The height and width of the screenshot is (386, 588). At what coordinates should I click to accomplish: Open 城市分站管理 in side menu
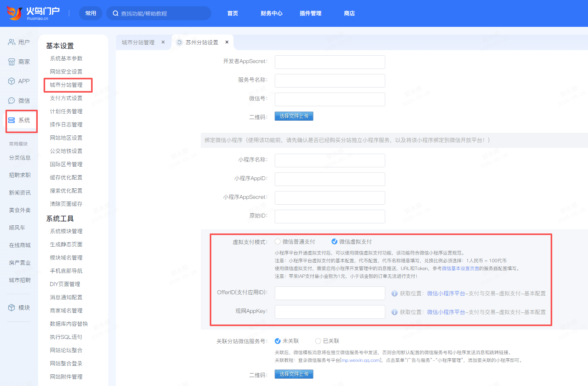(66, 85)
